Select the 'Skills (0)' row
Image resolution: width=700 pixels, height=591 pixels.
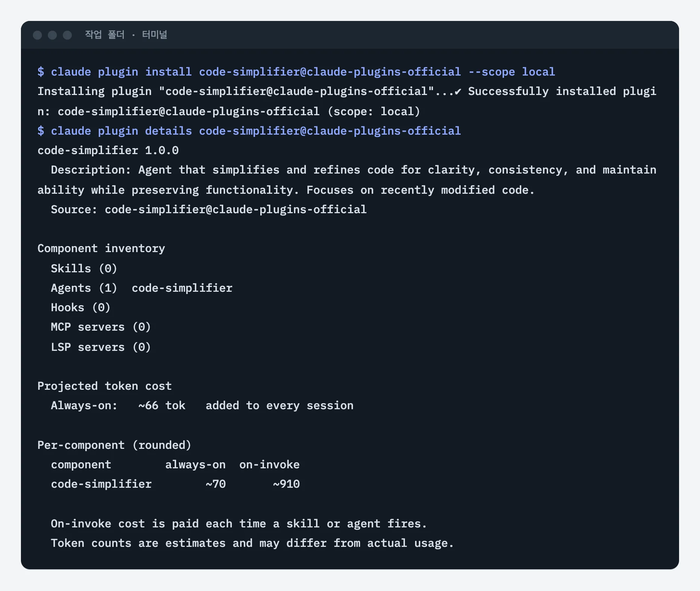click(84, 269)
